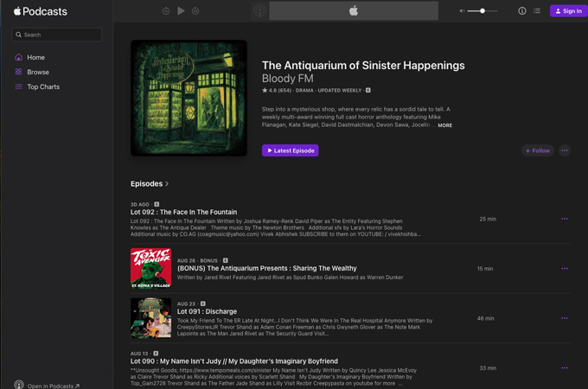Click the Apple Podcasts logo
Screen dimensions: 588x389
coord(41,11)
